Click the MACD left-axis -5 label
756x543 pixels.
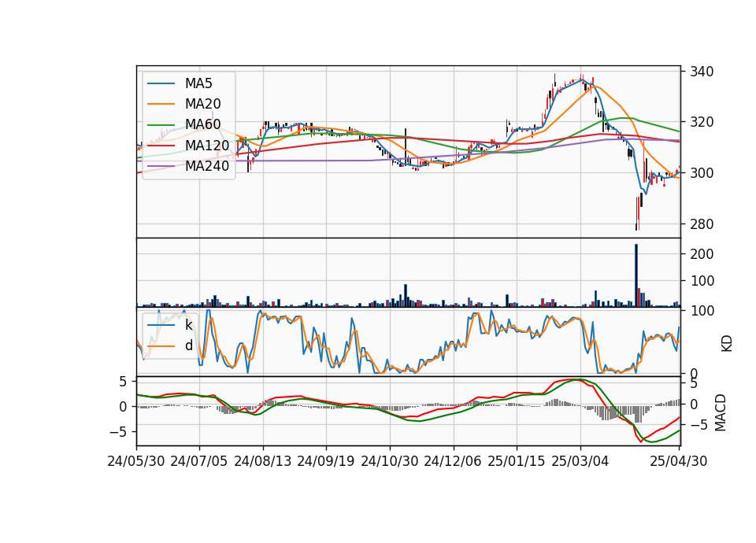[x=119, y=432]
